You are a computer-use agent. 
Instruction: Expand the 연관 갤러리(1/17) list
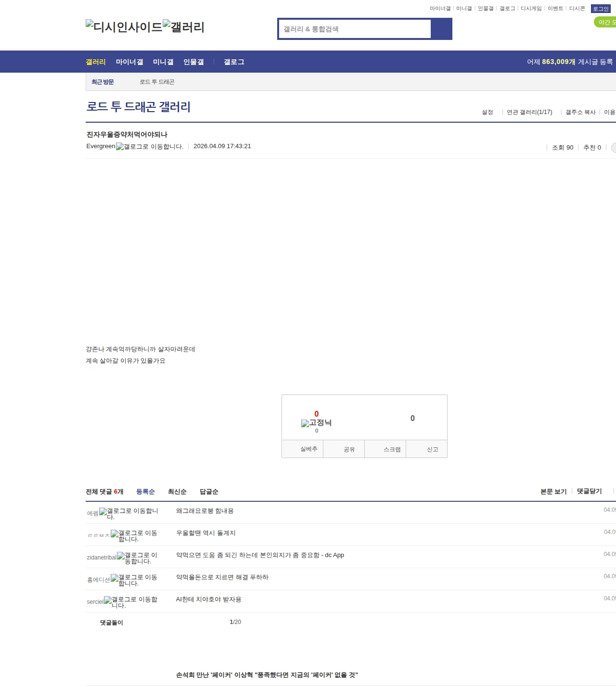(x=529, y=112)
